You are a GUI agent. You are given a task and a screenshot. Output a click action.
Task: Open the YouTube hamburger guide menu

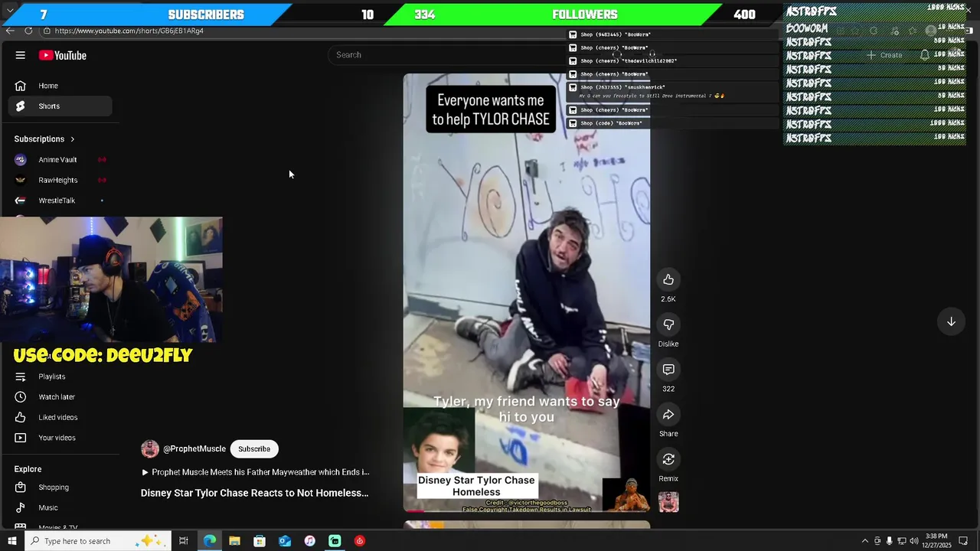pyautogui.click(x=21, y=55)
